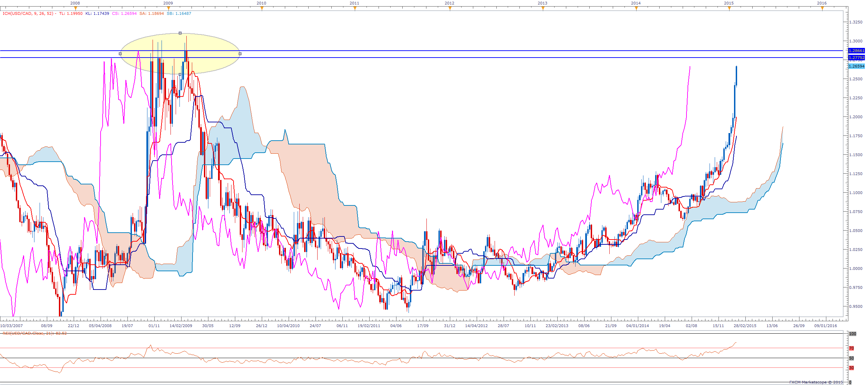Click the 04/01/2014 date label
The height and width of the screenshot is (385, 868).
click(638, 326)
